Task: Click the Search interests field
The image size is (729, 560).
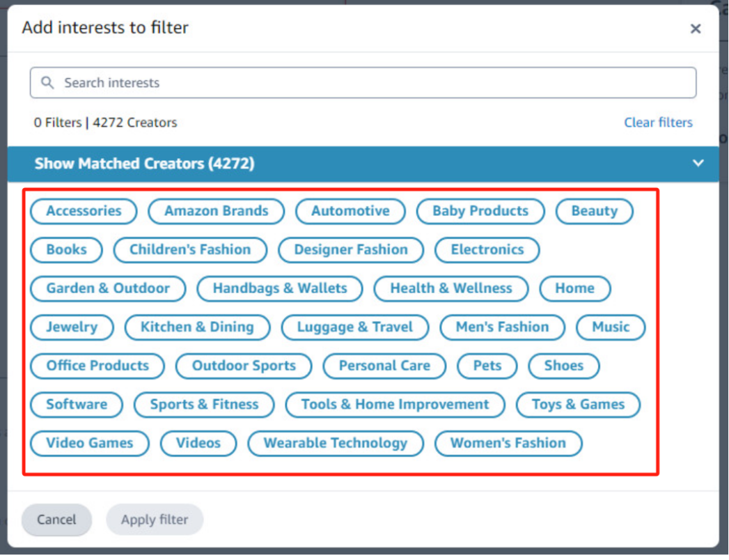Action: [x=363, y=83]
